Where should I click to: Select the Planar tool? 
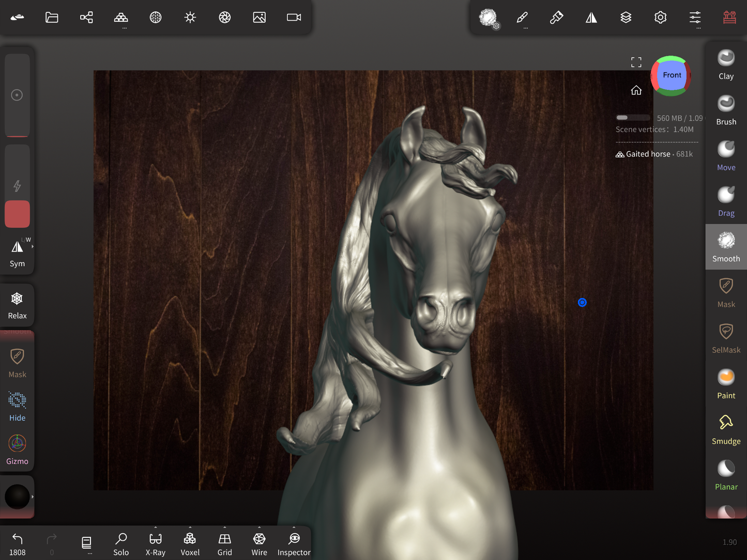(726, 475)
